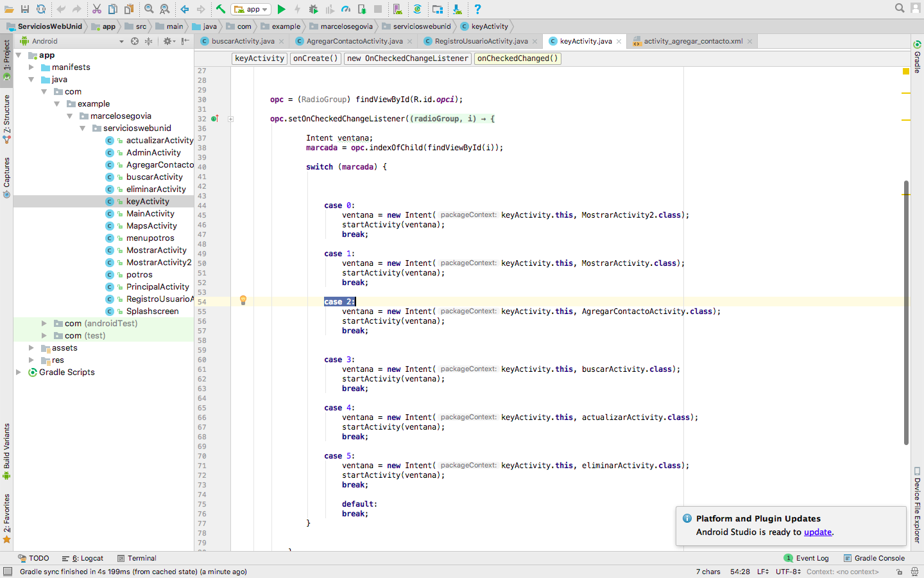Click the Debug app bug icon
Viewport: 924px width, 578px height.
coord(313,9)
